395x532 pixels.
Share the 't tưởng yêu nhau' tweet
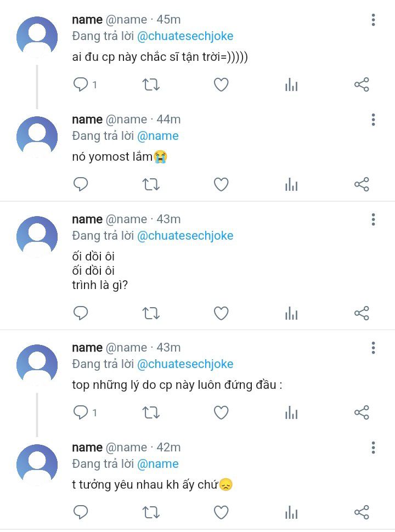tap(362, 512)
